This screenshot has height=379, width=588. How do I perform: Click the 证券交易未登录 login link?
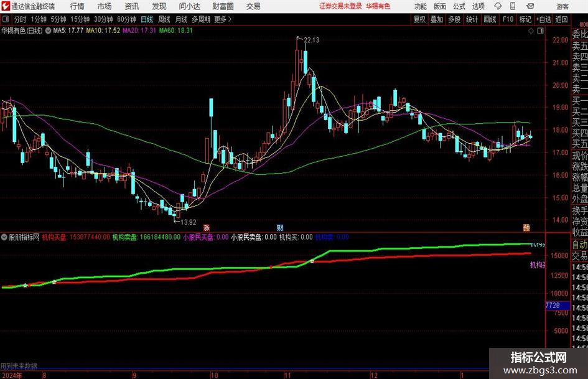coord(340,6)
